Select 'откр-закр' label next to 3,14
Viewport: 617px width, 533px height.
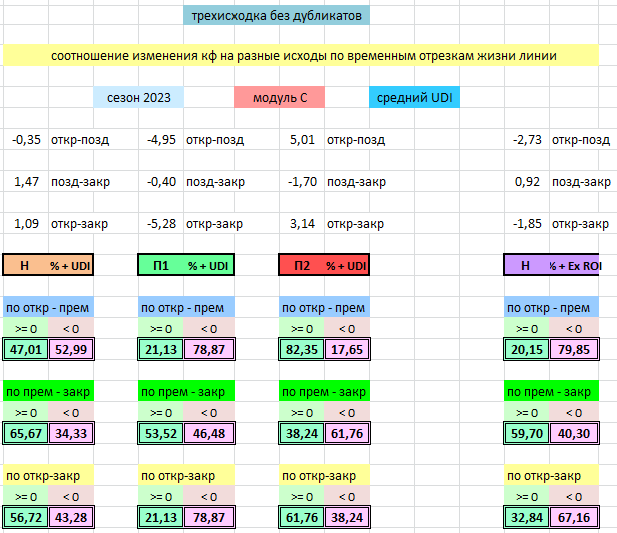click(x=355, y=224)
